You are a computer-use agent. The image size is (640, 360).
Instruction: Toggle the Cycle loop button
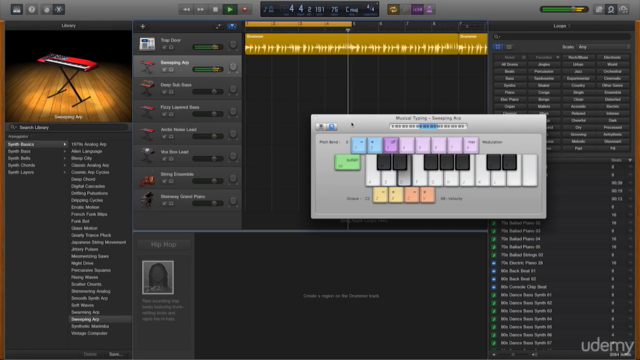click(393, 9)
